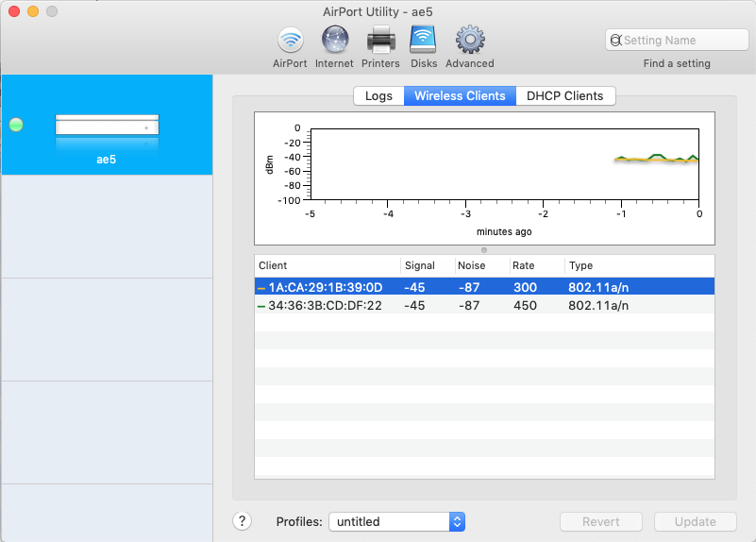The image size is (756, 542).
Task: Click the Profiles dropdown arrow stepper
Action: pos(457,522)
